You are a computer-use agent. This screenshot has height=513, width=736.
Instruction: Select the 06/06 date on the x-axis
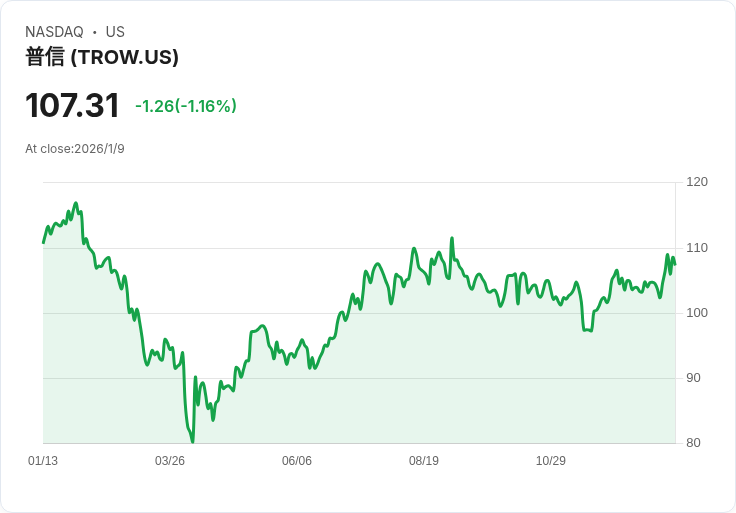(297, 461)
